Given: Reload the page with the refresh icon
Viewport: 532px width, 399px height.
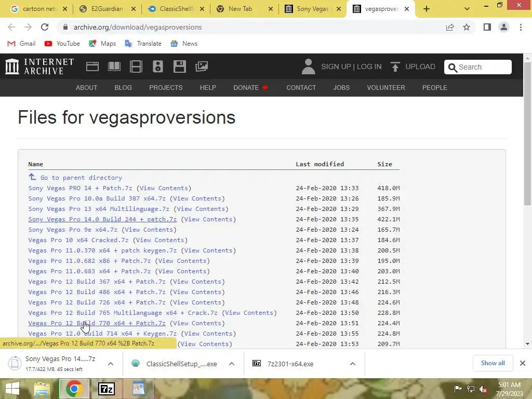Looking at the screenshot, I should pyautogui.click(x=45, y=27).
